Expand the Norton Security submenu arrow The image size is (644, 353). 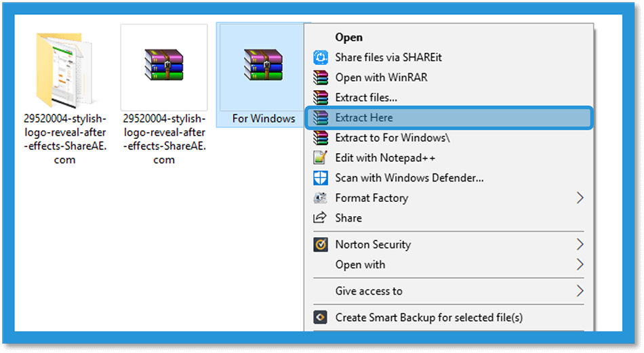pyautogui.click(x=580, y=245)
